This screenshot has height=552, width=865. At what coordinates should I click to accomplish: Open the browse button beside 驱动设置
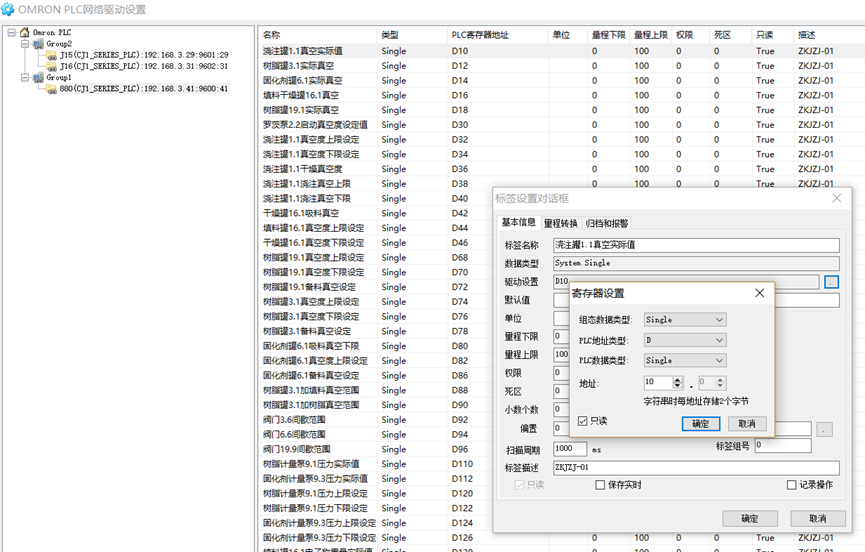tap(831, 282)
